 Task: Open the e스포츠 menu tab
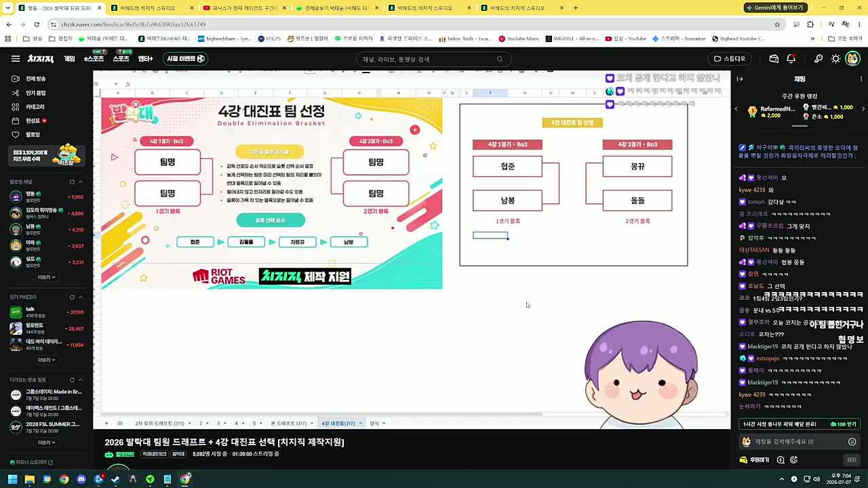(x=94, y=59)
